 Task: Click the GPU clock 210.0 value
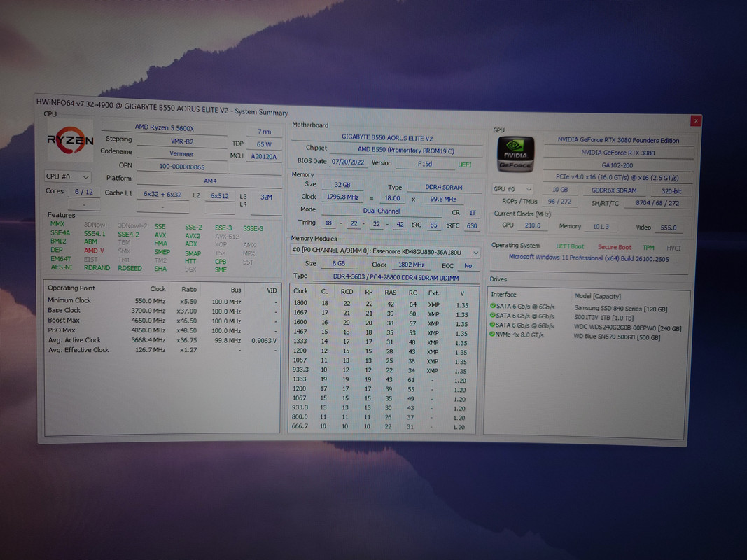[533, 225]
